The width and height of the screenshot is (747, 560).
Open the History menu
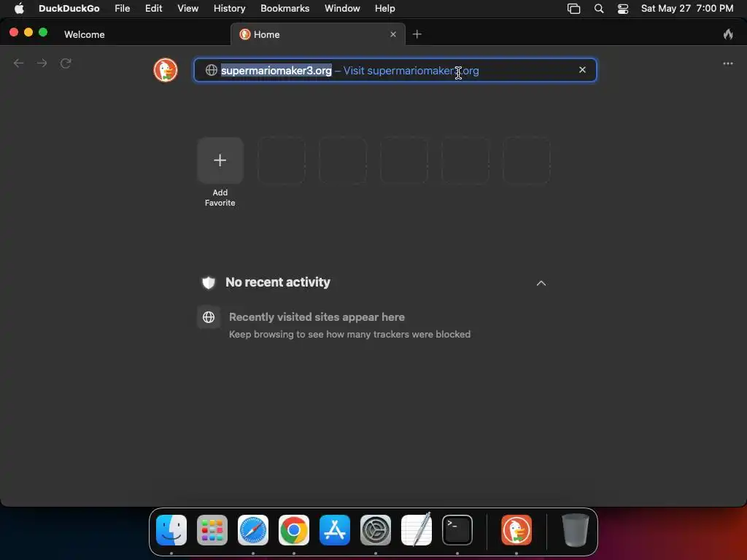click(229, 8)
